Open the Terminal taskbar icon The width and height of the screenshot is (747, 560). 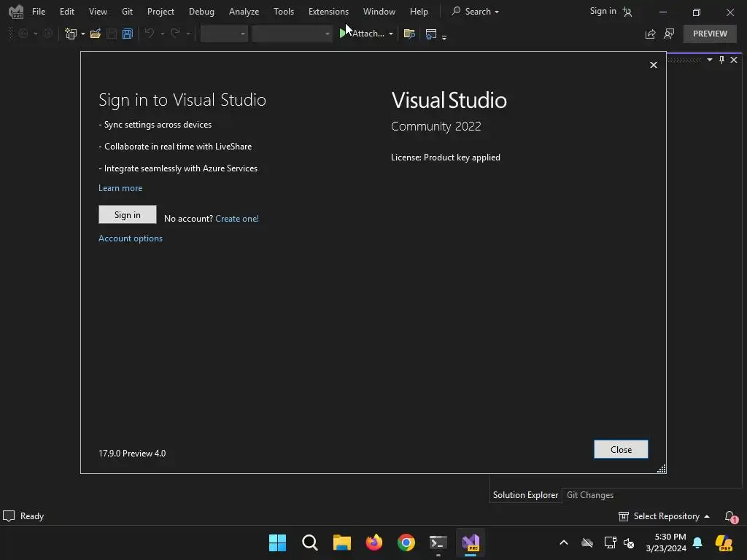point(438,542)
